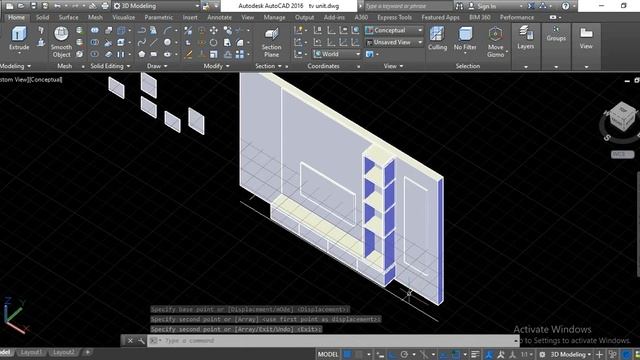Click the ViewCube navigation widget
This screenshot has width=640, height=360.
(621, 119)
